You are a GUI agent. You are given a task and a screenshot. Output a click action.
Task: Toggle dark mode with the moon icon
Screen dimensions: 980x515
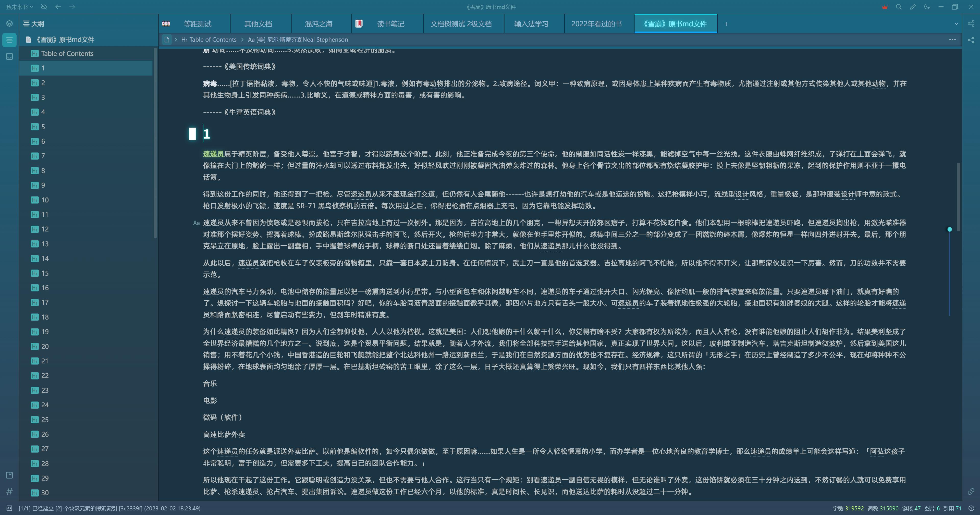tap(927, 7)
